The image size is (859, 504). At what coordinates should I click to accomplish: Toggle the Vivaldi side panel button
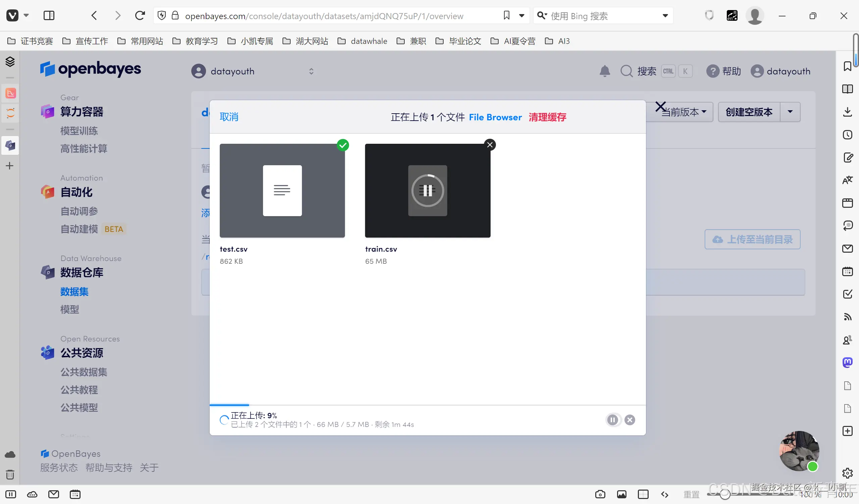[x=49, y=16]
